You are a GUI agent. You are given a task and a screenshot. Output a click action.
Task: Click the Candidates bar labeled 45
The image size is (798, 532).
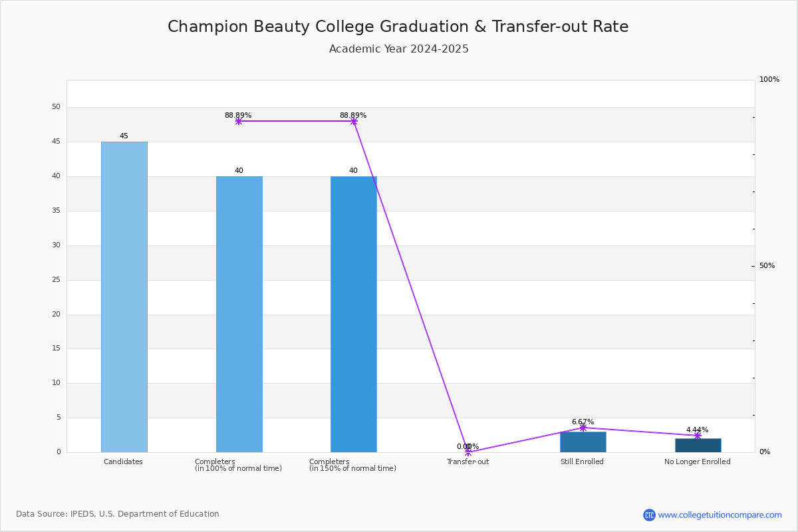click(x=124, y=297)
